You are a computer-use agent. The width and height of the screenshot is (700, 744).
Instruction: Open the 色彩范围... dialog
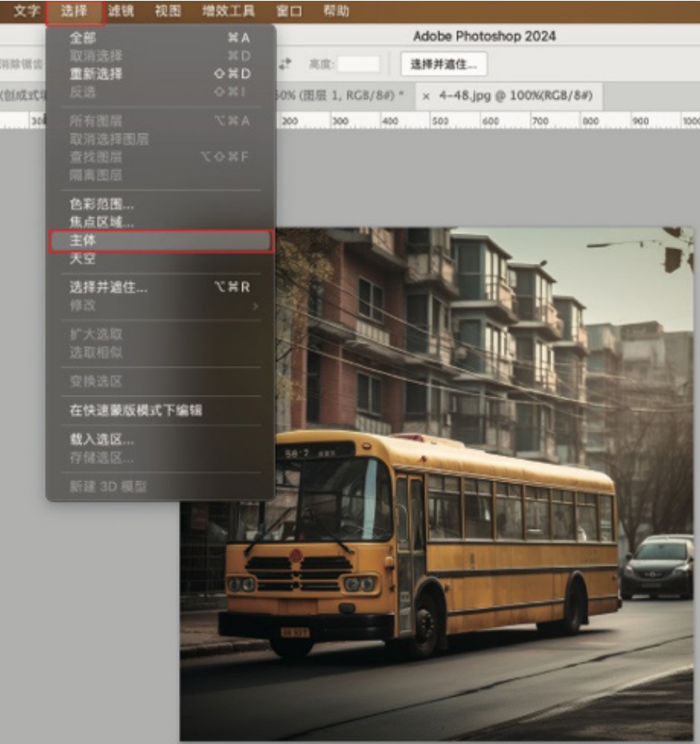101,205
